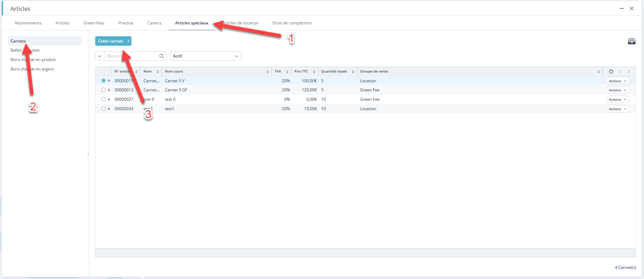
Task: Sort by the Nom column arrows
Action: (158, 71)
